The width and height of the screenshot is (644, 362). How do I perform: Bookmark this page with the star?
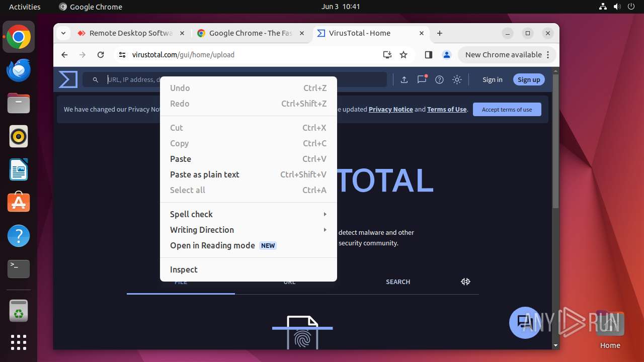(404, 55)
